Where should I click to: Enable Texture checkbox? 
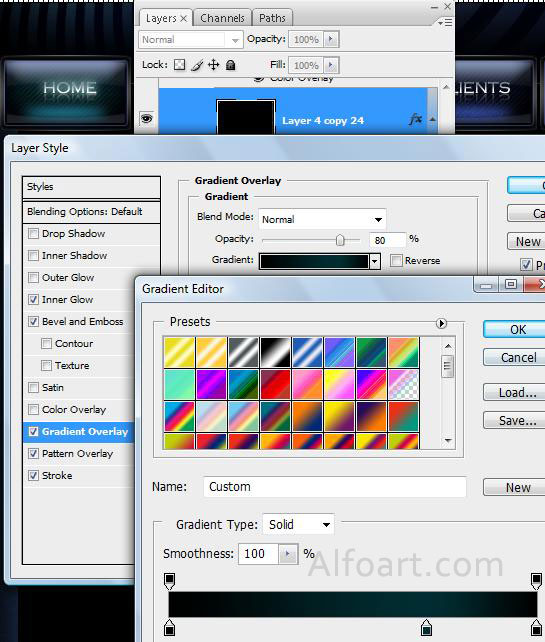[x=46, y=365]
